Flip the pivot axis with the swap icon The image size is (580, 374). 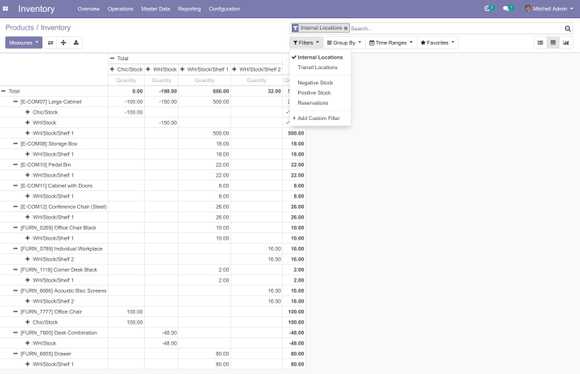[51, 43]
